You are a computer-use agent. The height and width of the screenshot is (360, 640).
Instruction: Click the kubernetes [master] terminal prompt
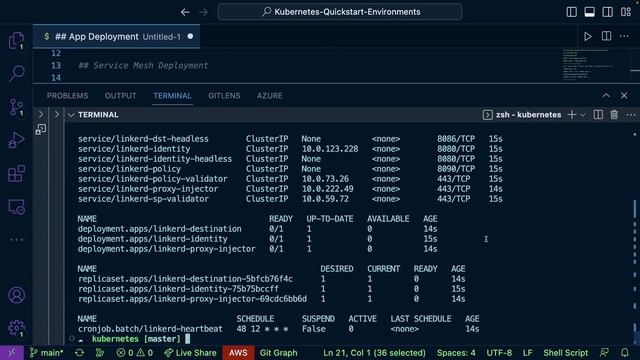coord(136,339)
